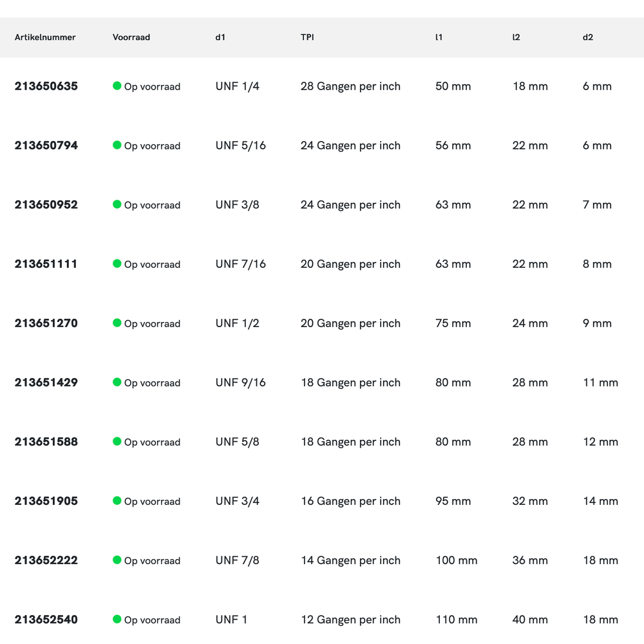Viewport: 644px width, 644px height.
Task: Click the "14 Gangen per inch" cell
Action: point(350,560)
